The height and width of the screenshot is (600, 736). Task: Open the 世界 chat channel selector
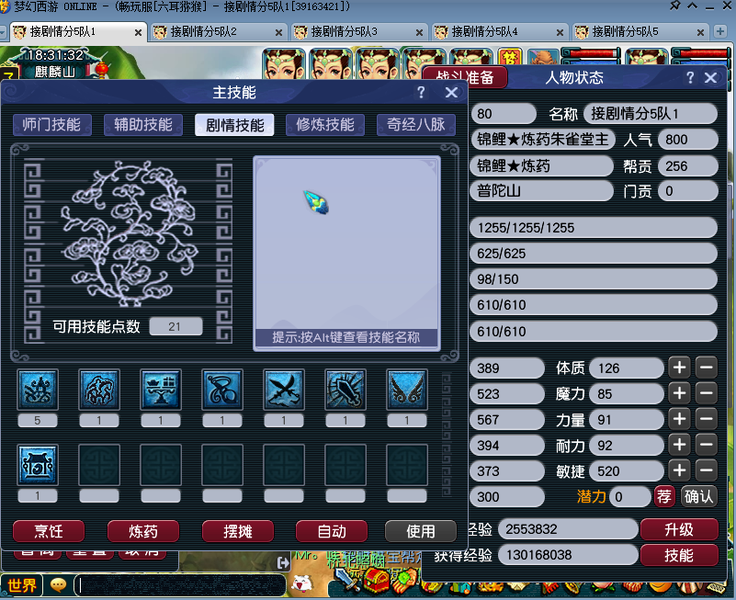tap(22, 585)
